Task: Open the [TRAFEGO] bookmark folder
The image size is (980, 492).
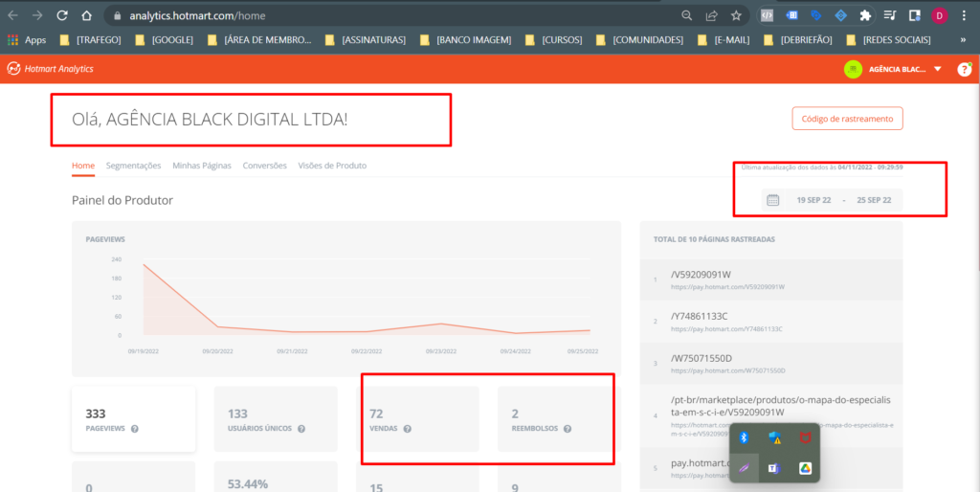Action: click(x=90, y=40)
